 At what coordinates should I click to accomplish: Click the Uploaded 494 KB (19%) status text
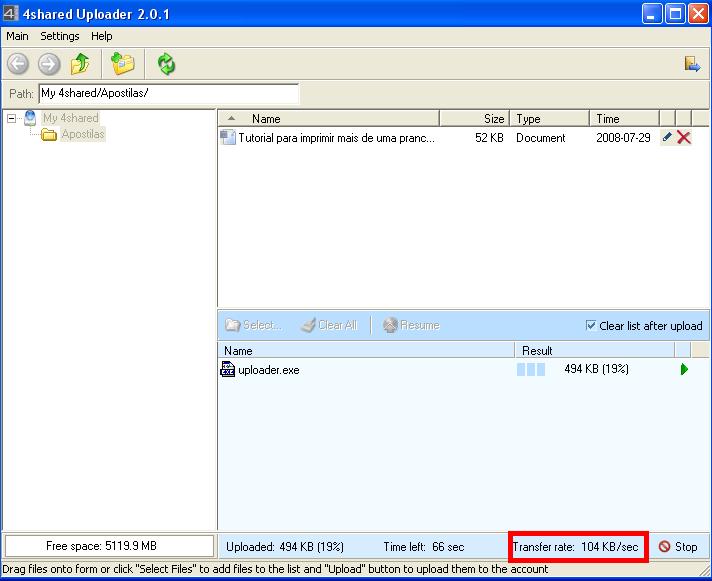[285, 547]
